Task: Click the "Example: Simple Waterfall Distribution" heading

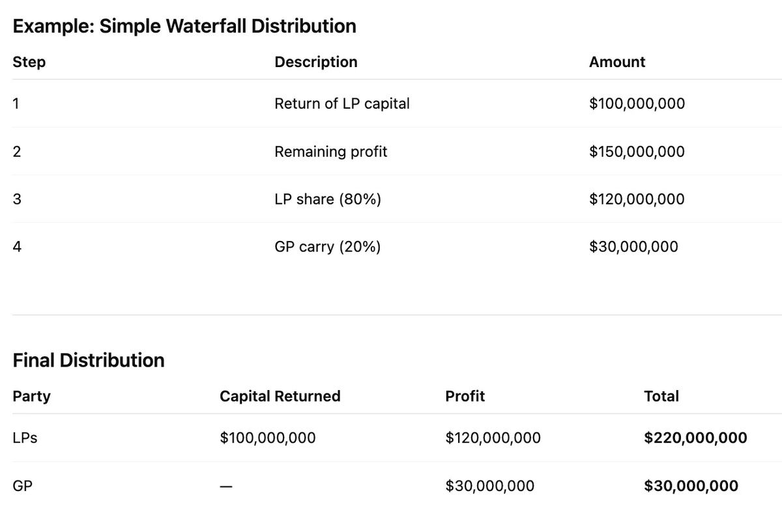Action: click(184, 27)
